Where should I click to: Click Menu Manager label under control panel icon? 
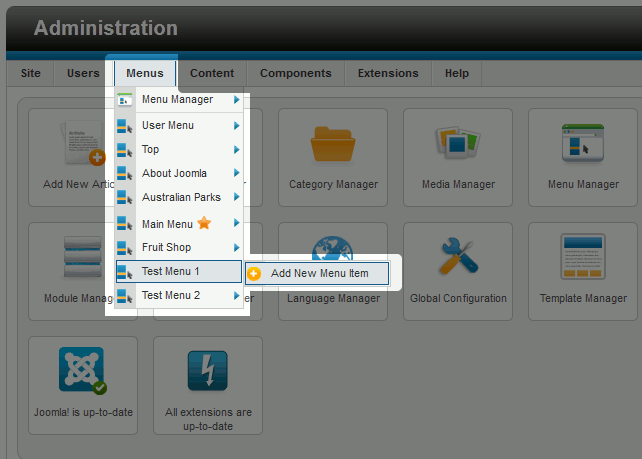(x=583, y=185)
